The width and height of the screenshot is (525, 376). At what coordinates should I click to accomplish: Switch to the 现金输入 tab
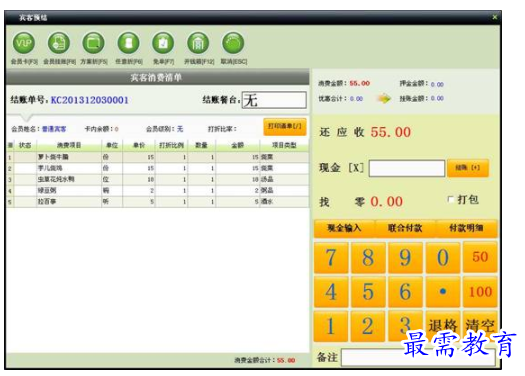pos(344,228)
